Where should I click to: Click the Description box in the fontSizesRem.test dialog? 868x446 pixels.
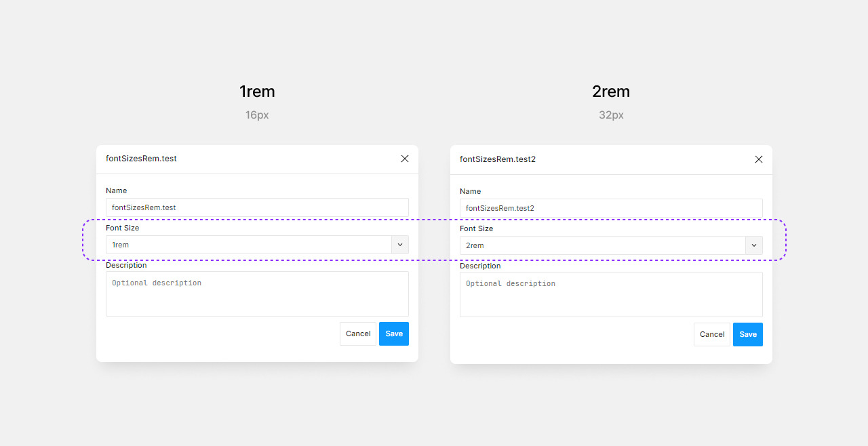point(257,293)
